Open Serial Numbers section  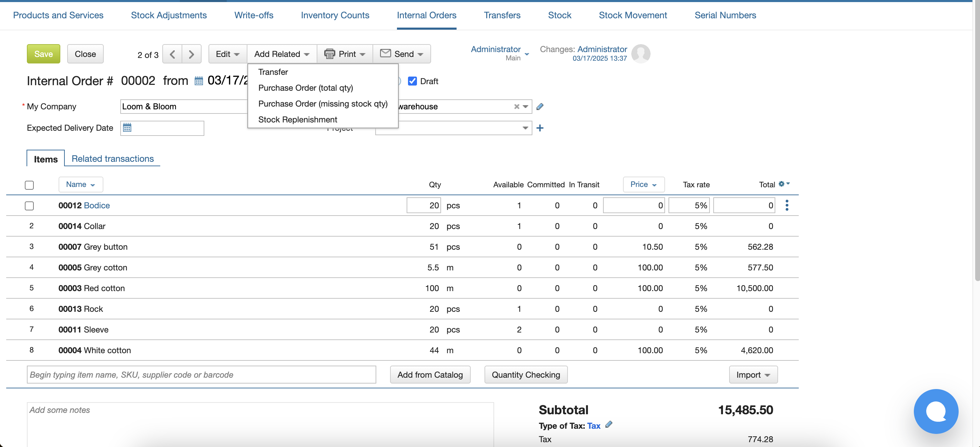(725, 15)
